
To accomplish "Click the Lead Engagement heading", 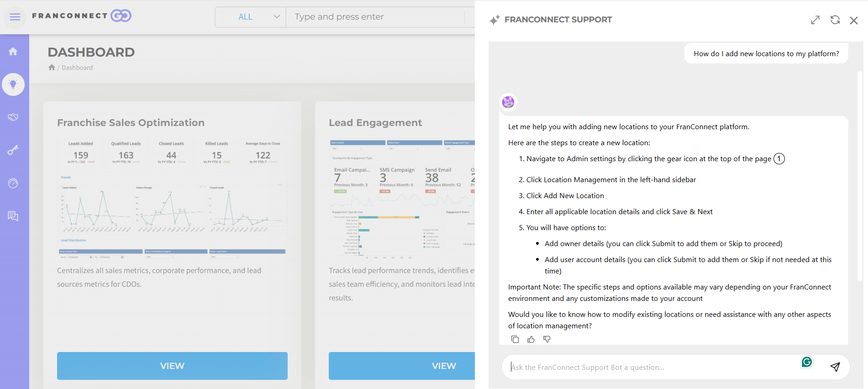I will point(375,123).
